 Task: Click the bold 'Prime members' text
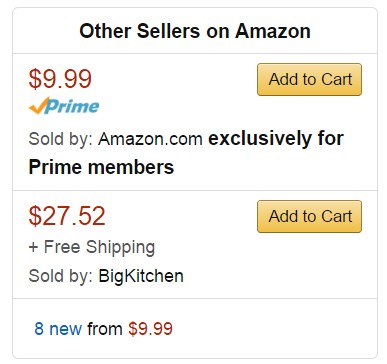101,167
